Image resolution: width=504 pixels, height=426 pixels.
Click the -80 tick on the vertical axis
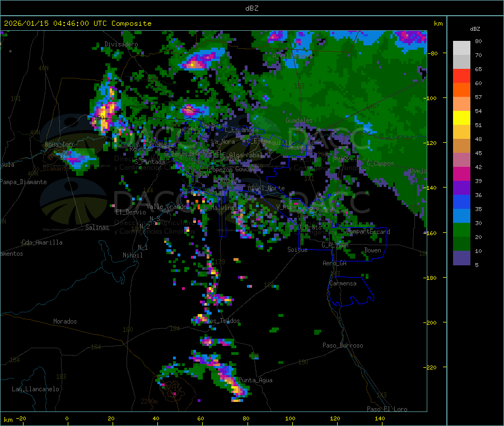click(x=433, y=53)
